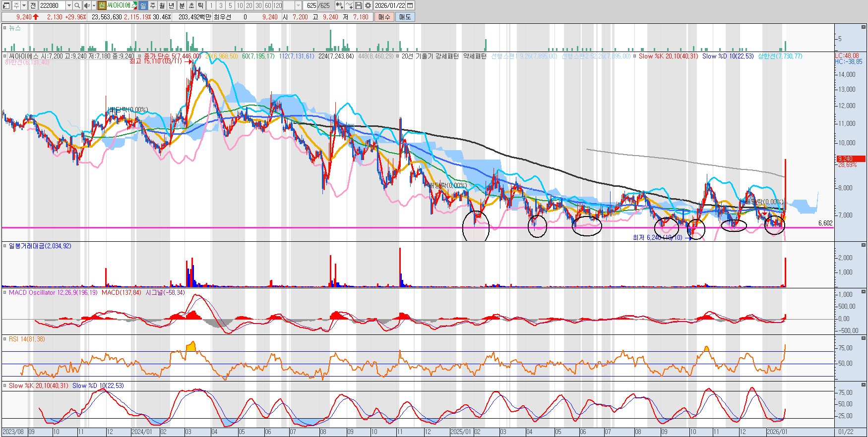Viewport: 868px width, 437px height.
Task: Select the 10 interval button
Action: (240, 5)
